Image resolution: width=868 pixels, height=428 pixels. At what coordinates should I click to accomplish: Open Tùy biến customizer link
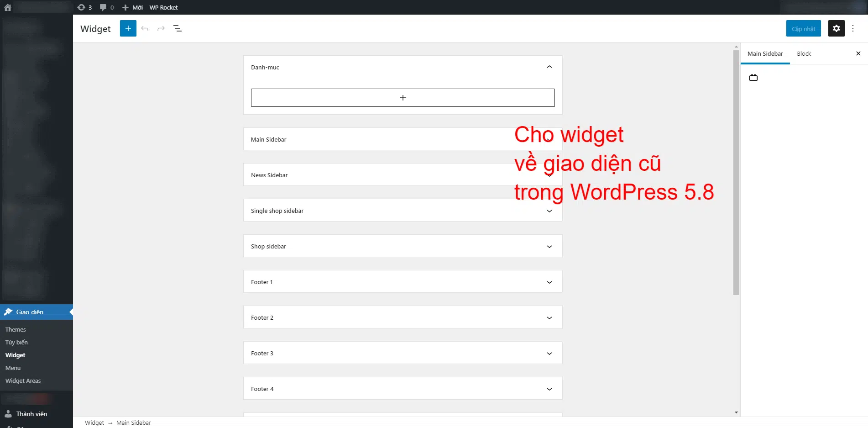tap(16, 342)
